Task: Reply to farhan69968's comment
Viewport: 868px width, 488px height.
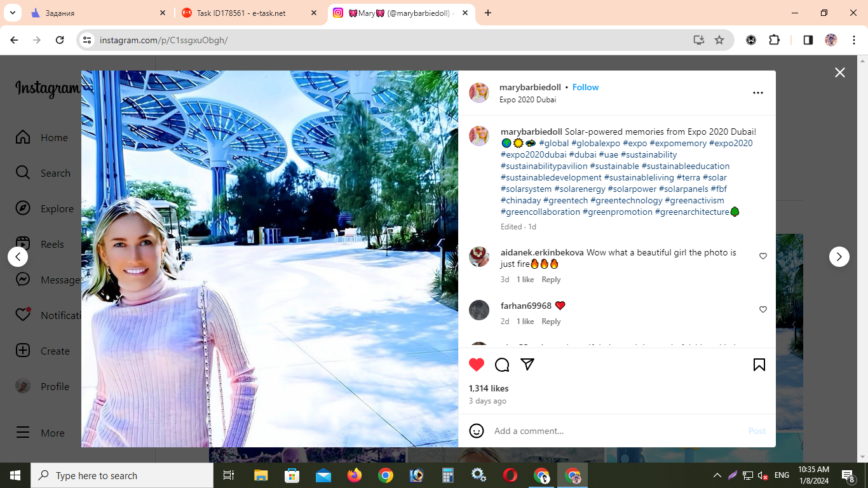Action: [x=551, y=322]
